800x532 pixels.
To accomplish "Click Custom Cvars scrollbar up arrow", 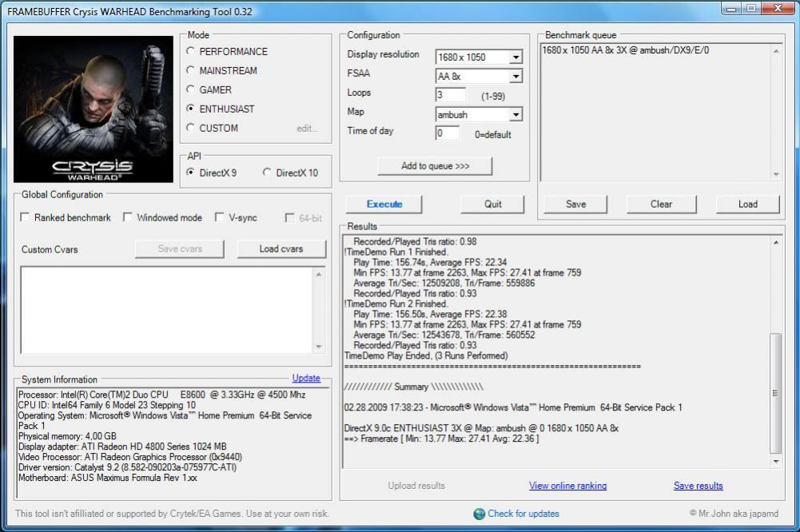I will click(318, 274).
